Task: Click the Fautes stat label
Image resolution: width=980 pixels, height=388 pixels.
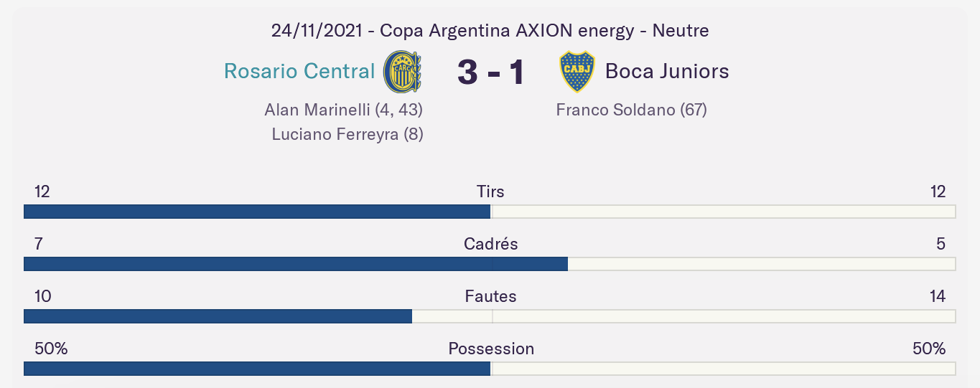Action: pyautogui.click(x=491, y=296)
